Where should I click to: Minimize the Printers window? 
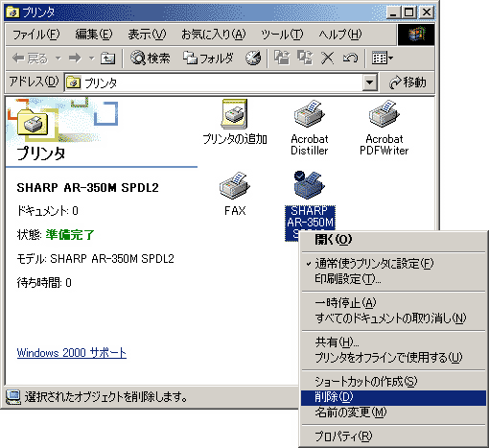[x=394, y=12]
